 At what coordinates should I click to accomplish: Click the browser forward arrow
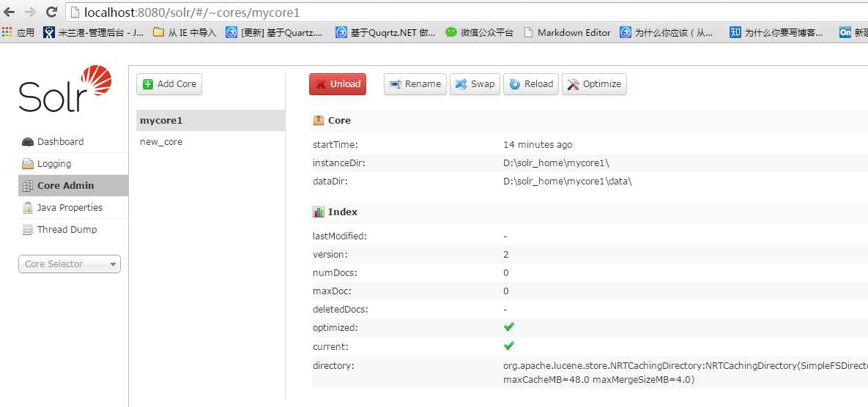(31, 12)
